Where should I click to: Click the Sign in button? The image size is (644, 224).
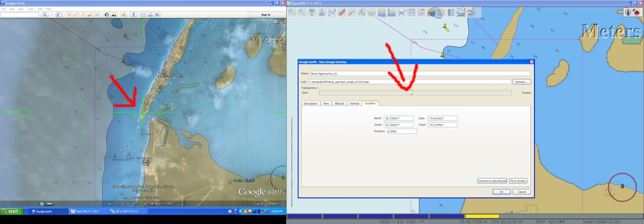tap(266, 15)
